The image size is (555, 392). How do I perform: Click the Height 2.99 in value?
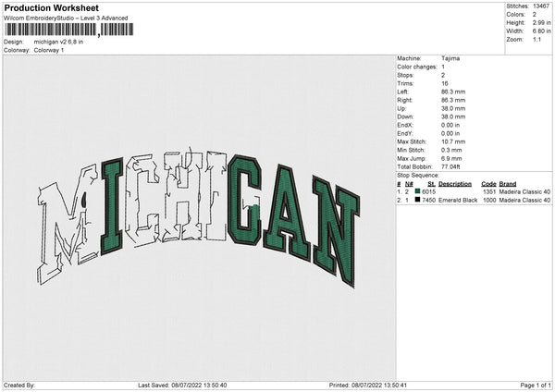click(x=541, y=22)
